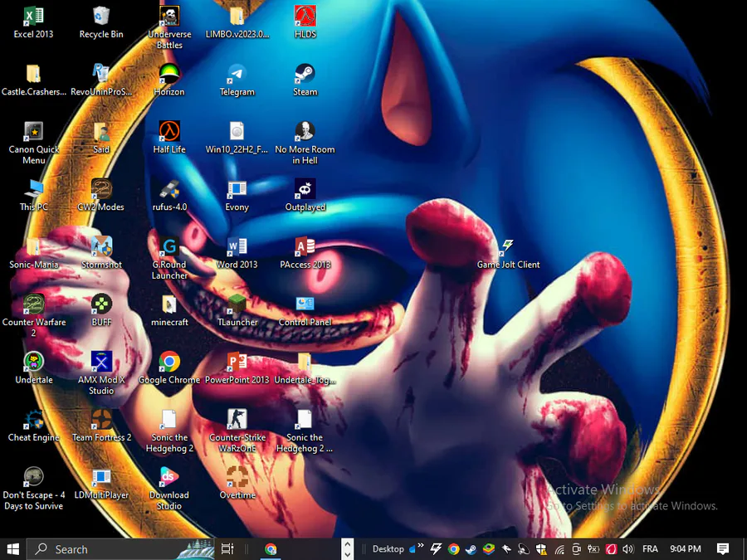Image resolution: width=747 pixels, height=560 pixels.
Task: Select the Control Panel shortcut
Action: (305, 311)
